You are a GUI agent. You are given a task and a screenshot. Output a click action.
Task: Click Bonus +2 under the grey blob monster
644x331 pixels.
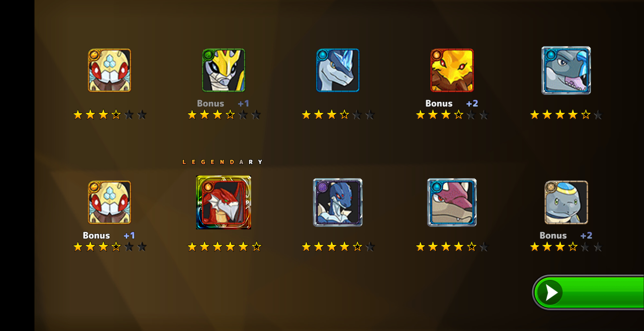pyautogui.click(x=566, y=235)
